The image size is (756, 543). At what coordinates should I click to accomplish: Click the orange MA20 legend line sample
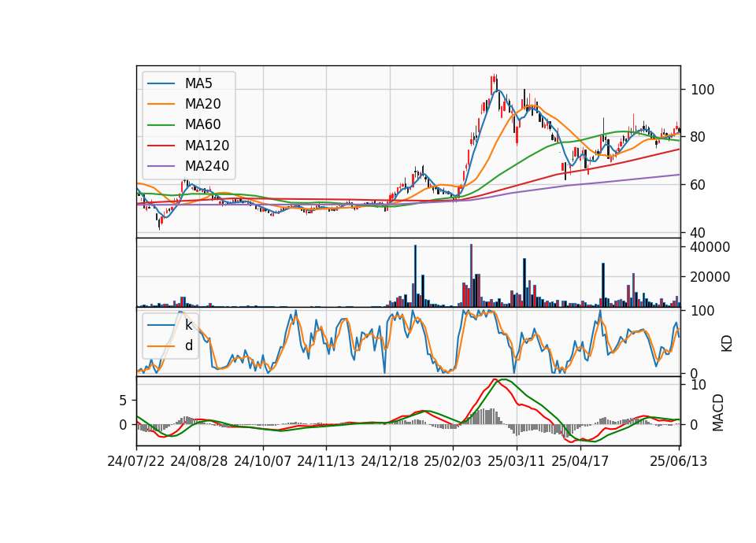click(x=161, y=104)
